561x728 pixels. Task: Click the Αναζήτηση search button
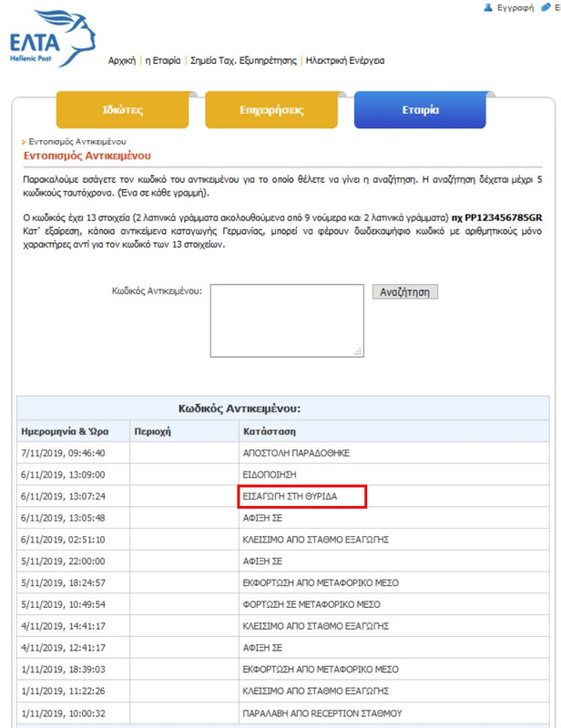pos(405,291)
